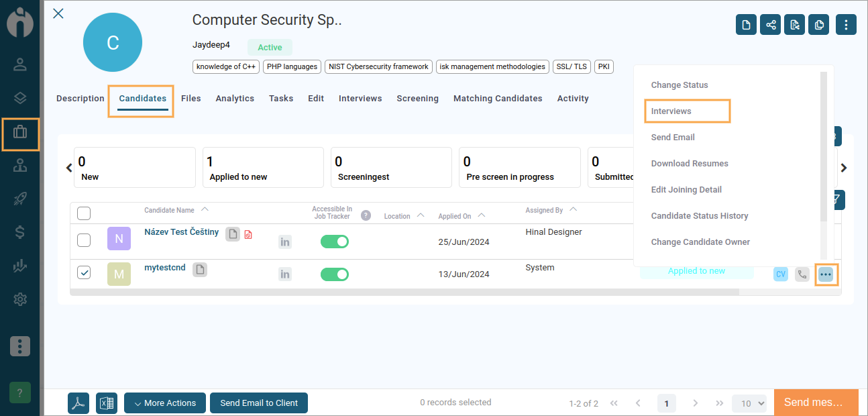Screen dimensions: 868x416
Task: Sort by Assigned By column arrow
Action: coord(573,209)
